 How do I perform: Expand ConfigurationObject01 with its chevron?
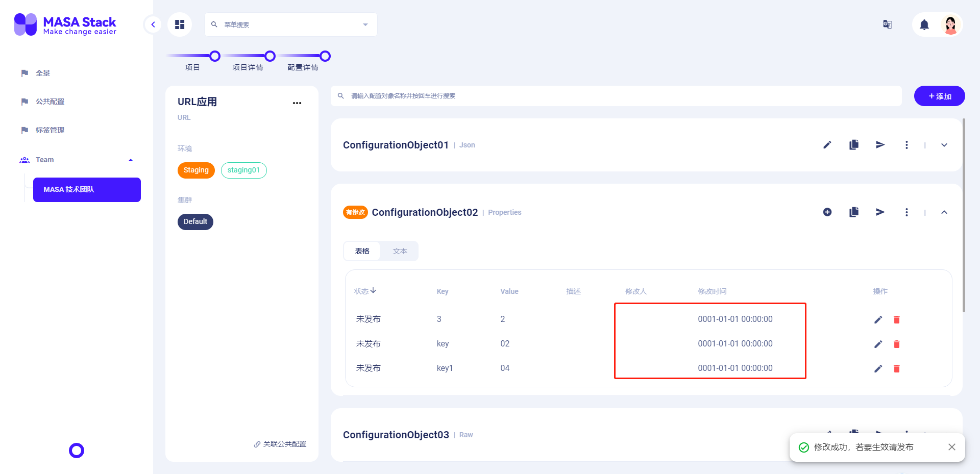(x=944, y=144)
